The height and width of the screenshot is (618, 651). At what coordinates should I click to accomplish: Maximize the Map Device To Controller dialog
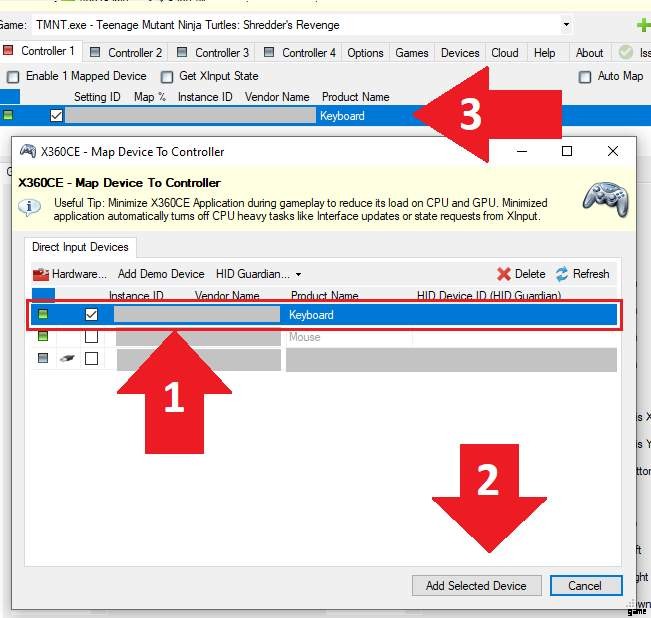coord(567,151)
